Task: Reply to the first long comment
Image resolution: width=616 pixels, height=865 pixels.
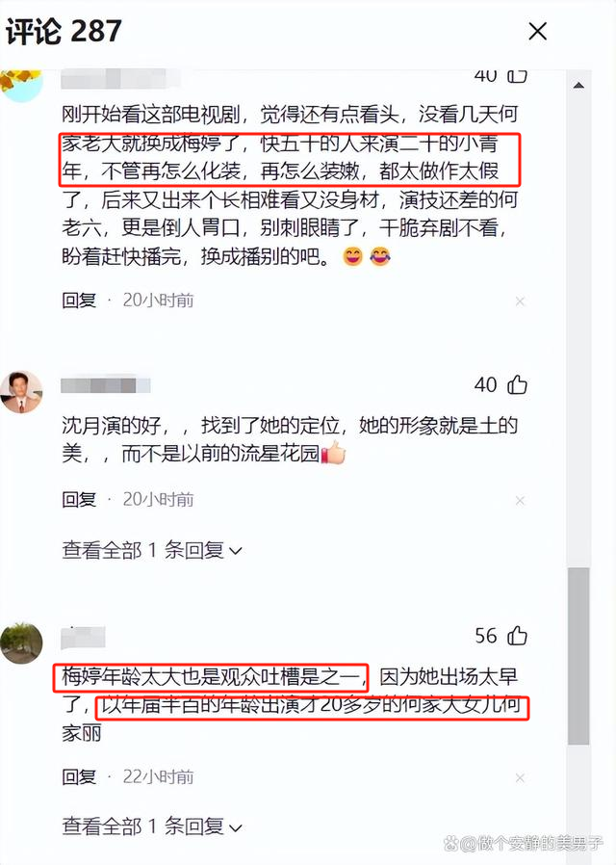Action: tap(79, 301)
